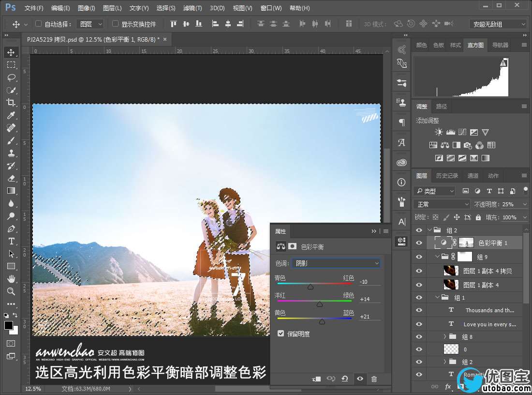Image resolution: width=532 pixels, height=395 pixels.
Task: Select the Horizontal Type tool
Action: [x=11, y=241]
